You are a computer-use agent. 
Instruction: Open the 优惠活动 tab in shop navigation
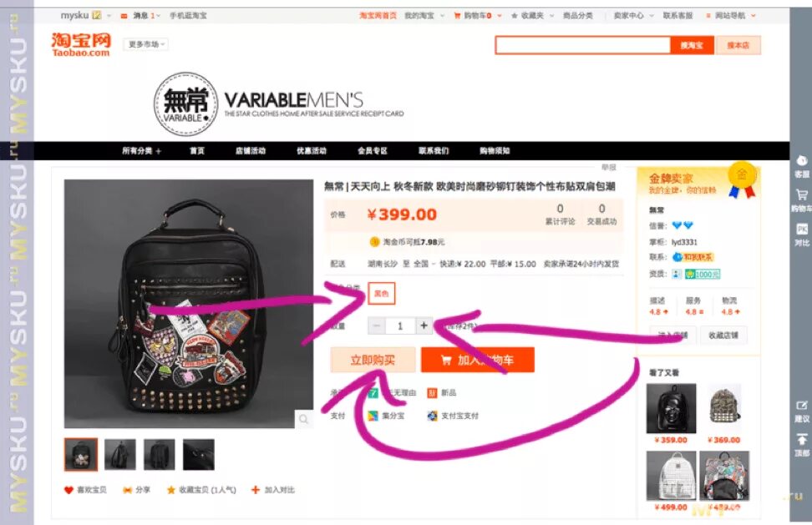(x=312, y=150)
